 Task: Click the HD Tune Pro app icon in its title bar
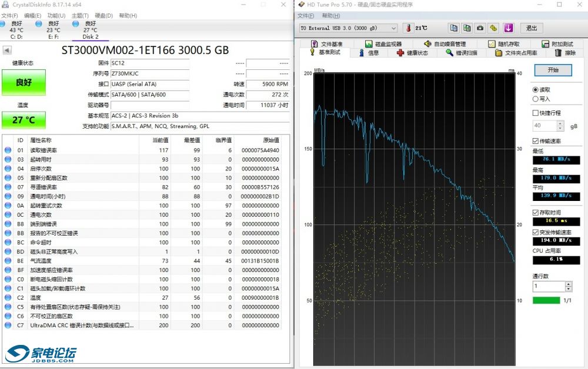[301, 5]
